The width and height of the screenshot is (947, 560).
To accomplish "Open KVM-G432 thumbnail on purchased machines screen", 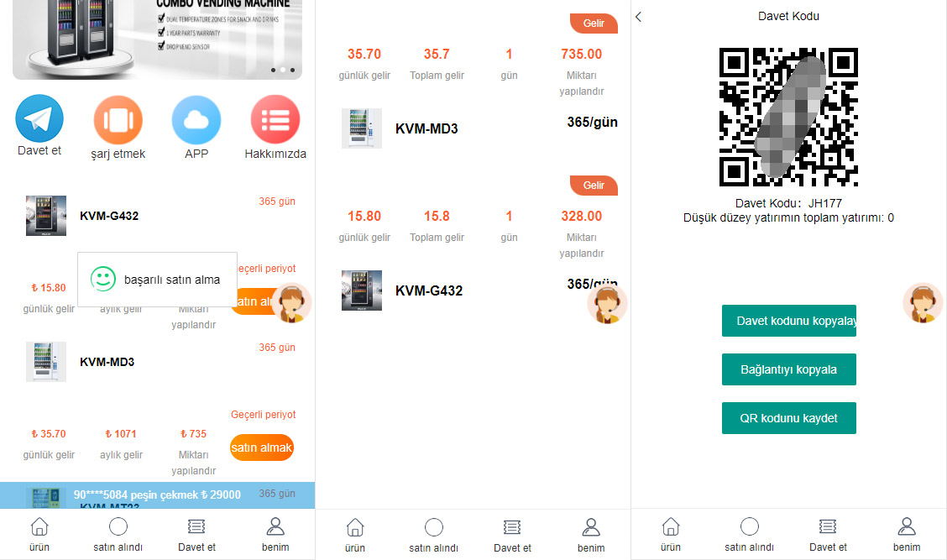I will point(362,290).
